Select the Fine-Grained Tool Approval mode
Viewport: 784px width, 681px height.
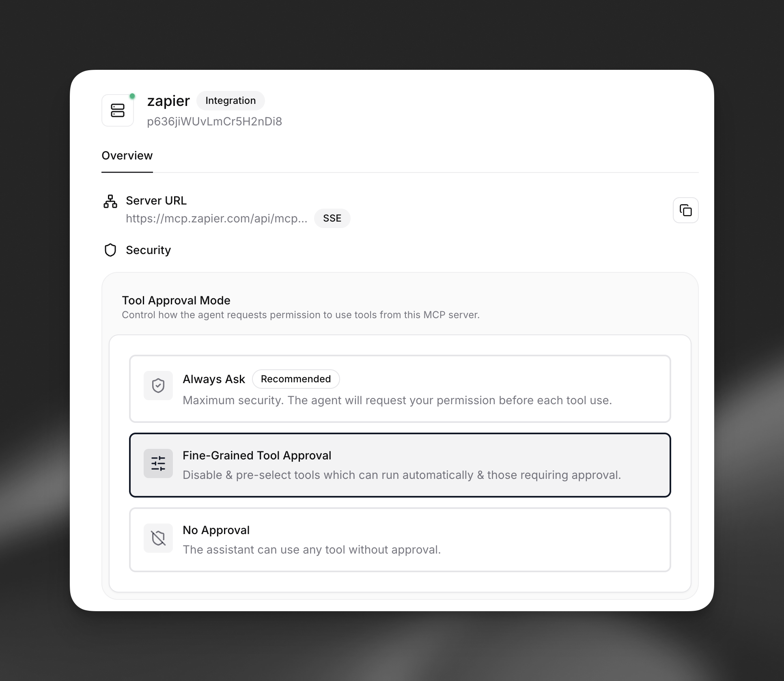tap(400, 465)
